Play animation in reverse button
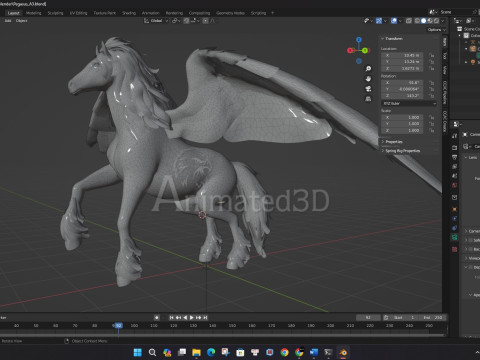The image size is (480, 360). point(185,318)
